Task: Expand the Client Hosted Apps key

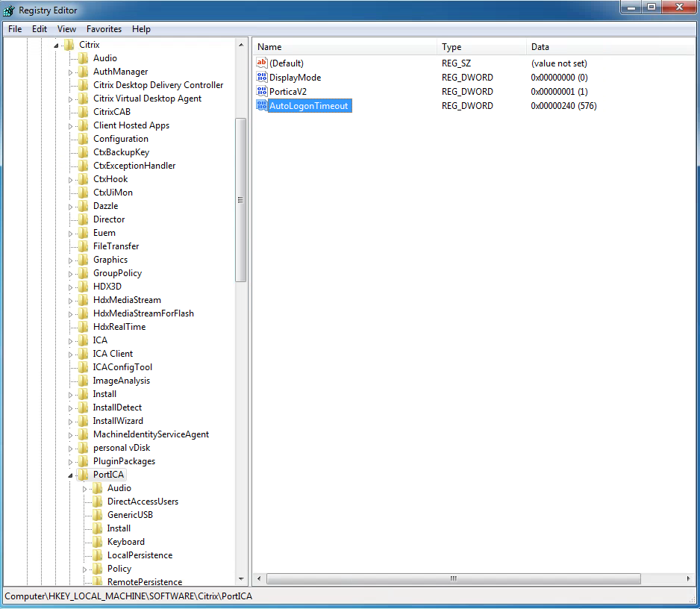Action: tap(70, 126)
